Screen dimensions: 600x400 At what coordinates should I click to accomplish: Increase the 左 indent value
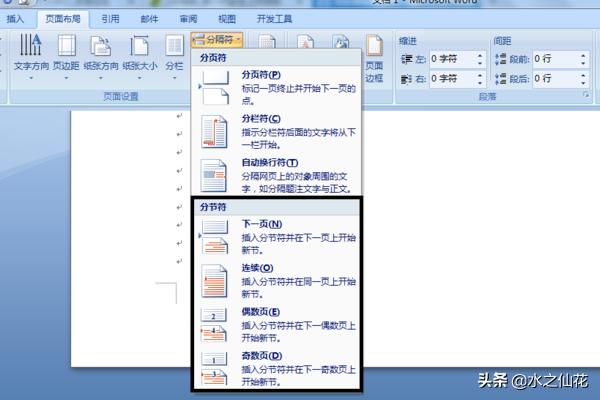480,56
